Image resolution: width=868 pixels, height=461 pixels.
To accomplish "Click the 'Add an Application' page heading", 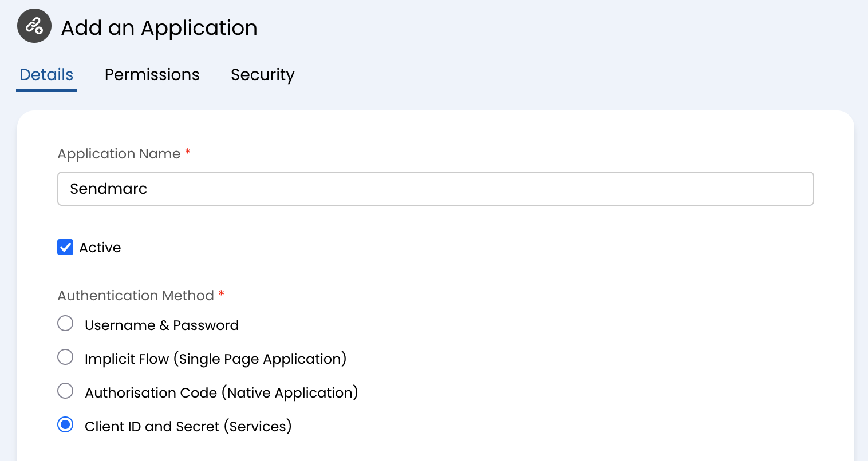I will coord(159,27).
